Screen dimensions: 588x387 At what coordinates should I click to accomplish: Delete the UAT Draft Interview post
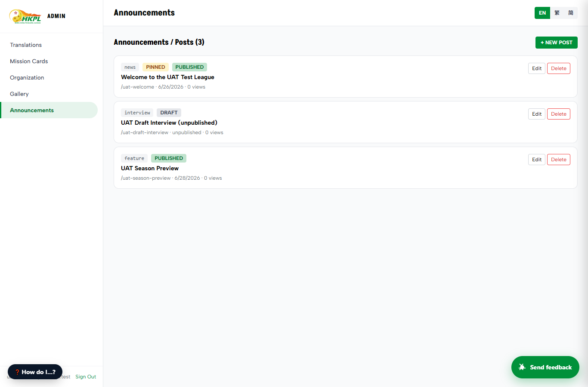coord(559,114)
